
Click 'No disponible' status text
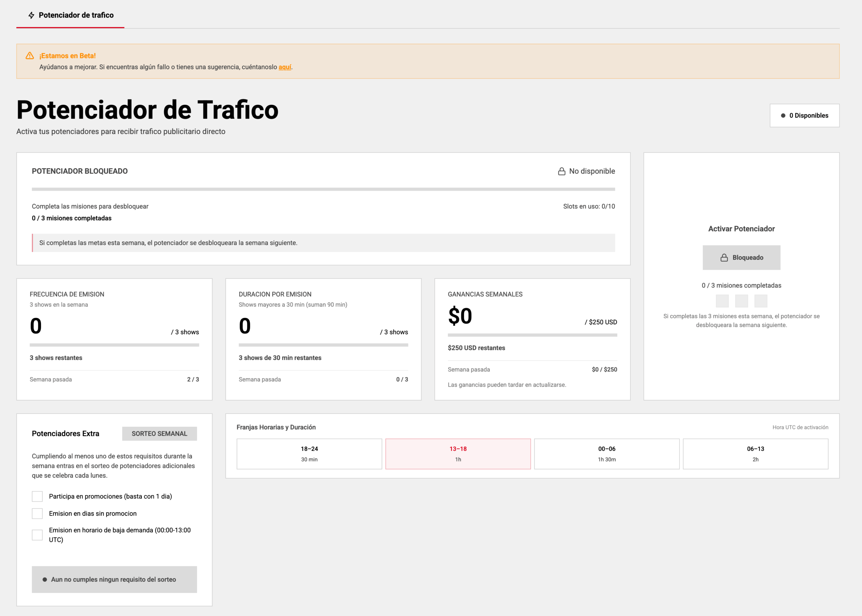pos(592,171)
